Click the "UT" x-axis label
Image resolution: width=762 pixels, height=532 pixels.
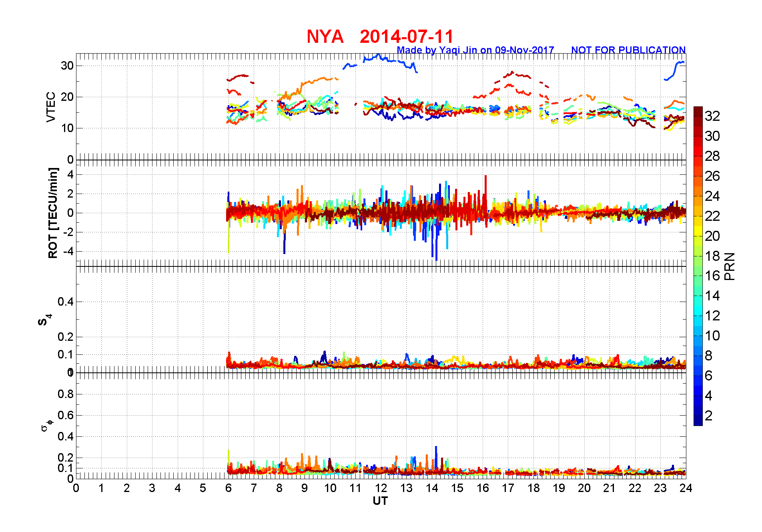pos(380,501)
